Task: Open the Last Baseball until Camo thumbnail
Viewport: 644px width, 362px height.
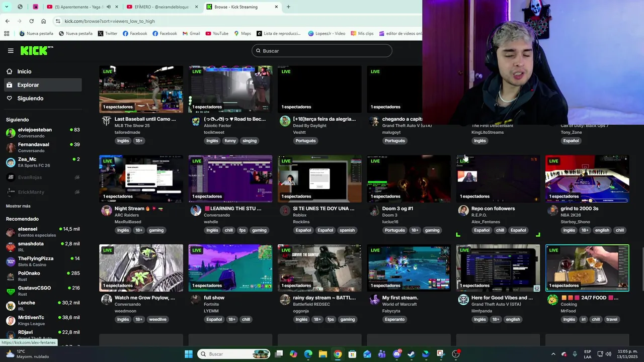Action: point(141,89)
